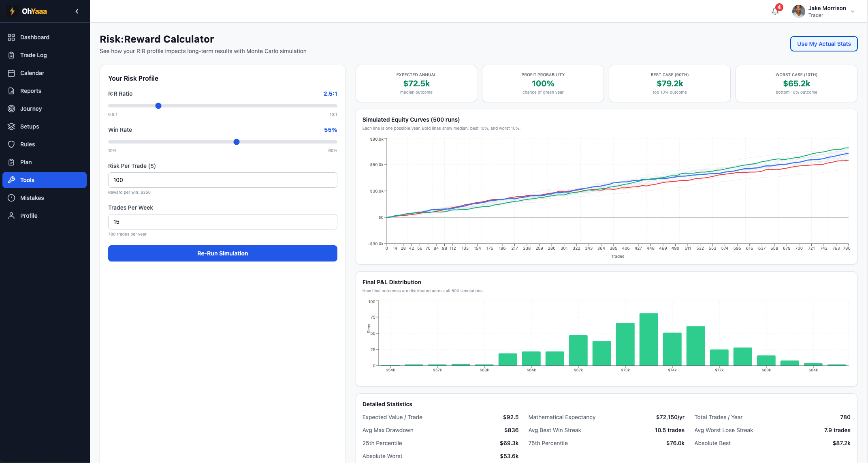Click the R:R Ratio slider handle
The height and width of the screenshot is (463, 868).
pos(158,106)
